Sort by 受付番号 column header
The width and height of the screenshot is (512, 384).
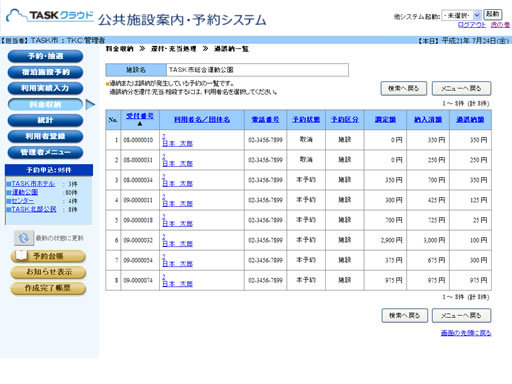[x=140, y=116]
